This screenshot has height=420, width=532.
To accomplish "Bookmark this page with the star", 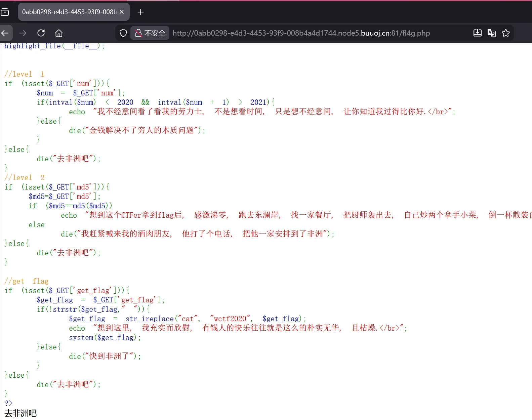I will coord(505,33).
